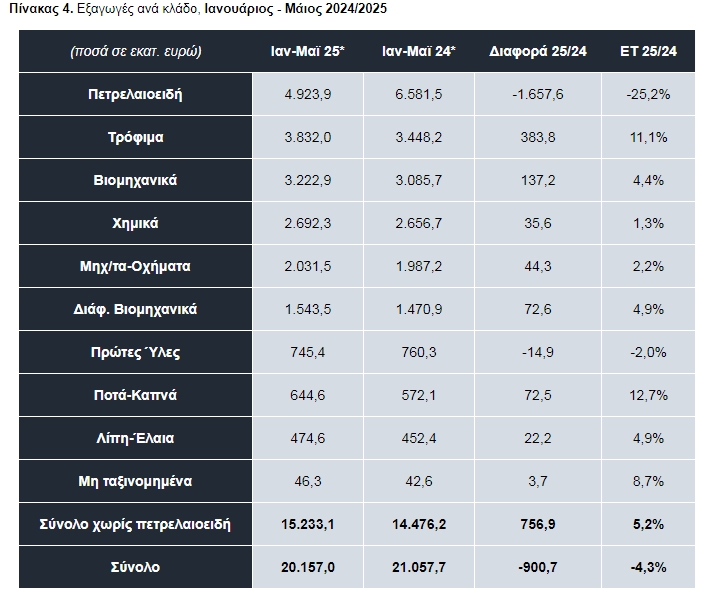707x611 pixels.
Task: Select the Σύνολο χωρίς πετρελαιοειδή row label
Action: (x=135, y=524)
